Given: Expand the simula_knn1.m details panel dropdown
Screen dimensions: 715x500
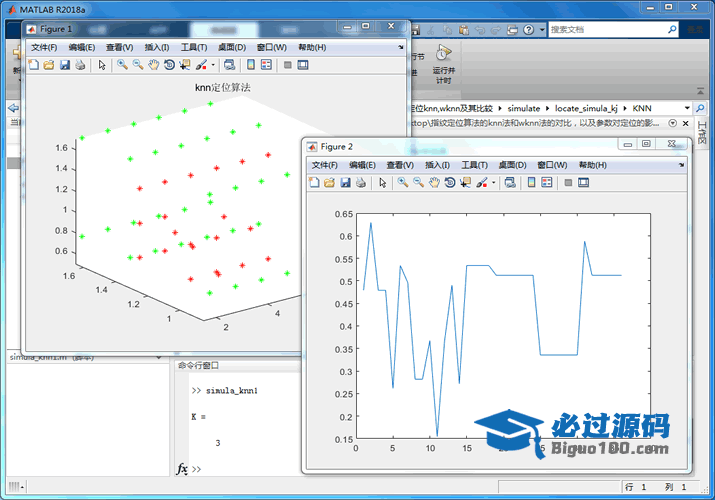Looking at the screenshot, I should pyautogui.click(x=158, y=357).
